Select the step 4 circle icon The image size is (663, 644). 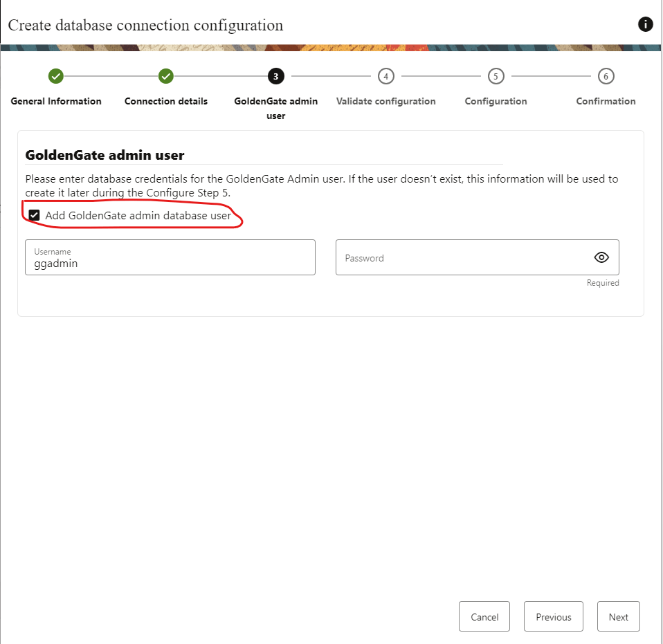tap(385, 76)
